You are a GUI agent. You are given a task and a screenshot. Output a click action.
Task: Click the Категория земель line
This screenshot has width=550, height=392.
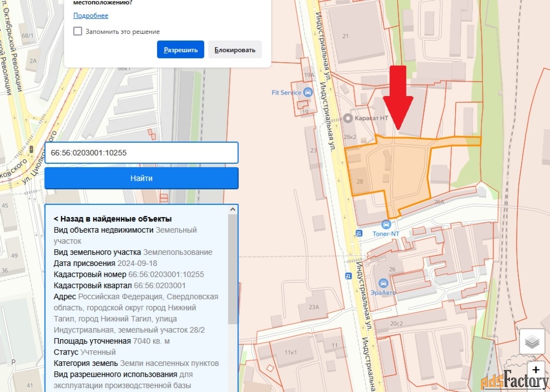(136, 363)
